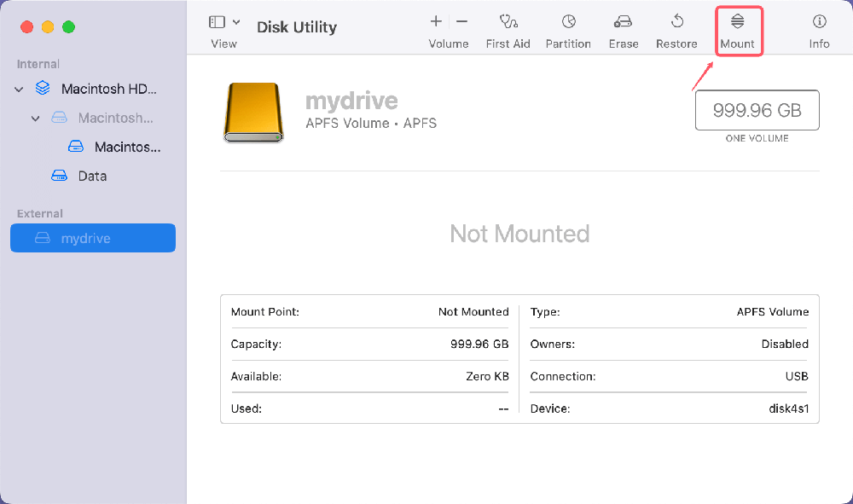The height and width of the screenshot is (504, 853).
Task: Open the Partition tool
Action: (568, 23)
